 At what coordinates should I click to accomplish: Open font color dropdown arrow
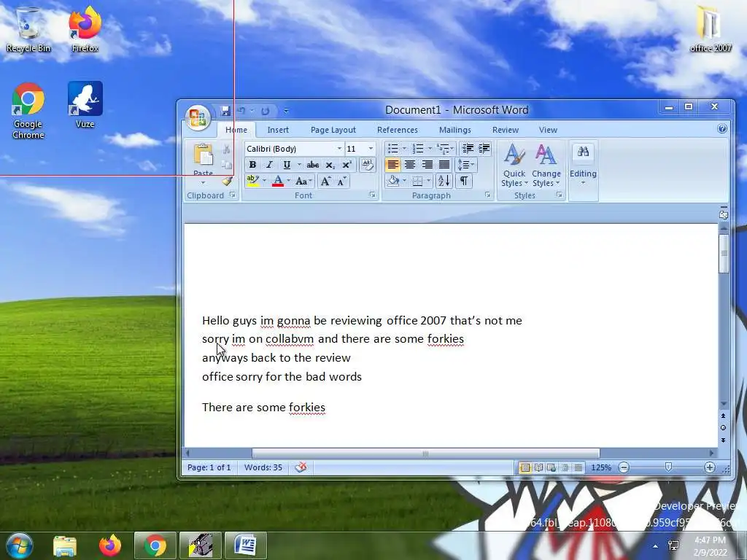pyautogui.click(x=288, y=181)
